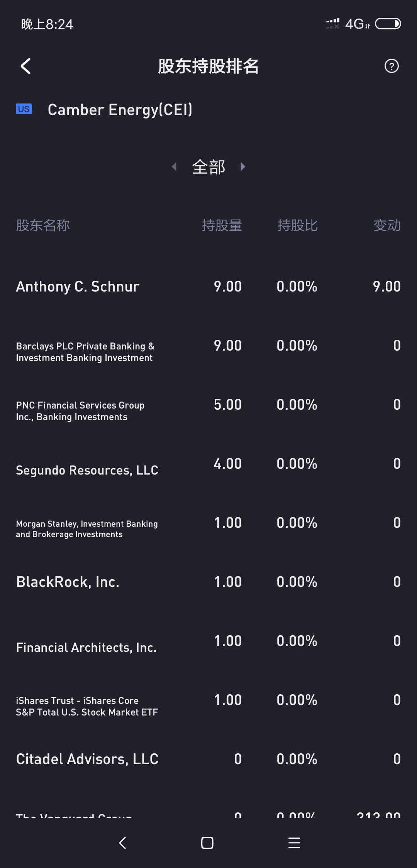Viewport: 417px width, 868px height.
Task: Sort by 持股量 column header
Action: pyautogui.click(x=222, y=225)
